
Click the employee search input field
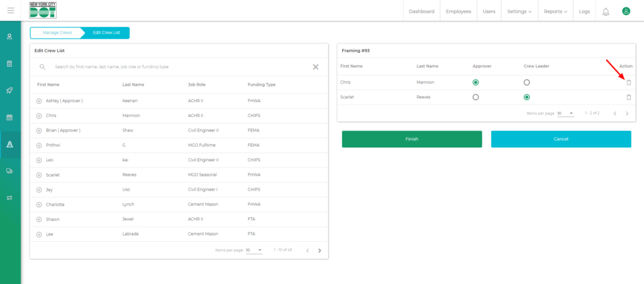tap(179, 67)
